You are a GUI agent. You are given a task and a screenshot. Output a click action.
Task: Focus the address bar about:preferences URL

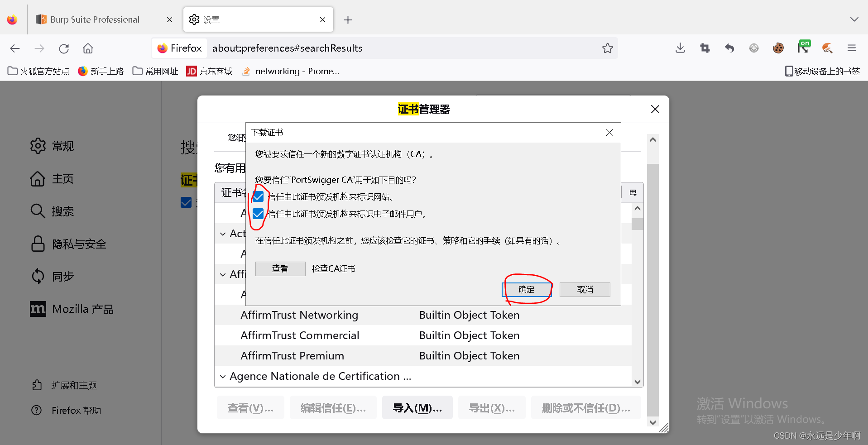click(288, 48)
